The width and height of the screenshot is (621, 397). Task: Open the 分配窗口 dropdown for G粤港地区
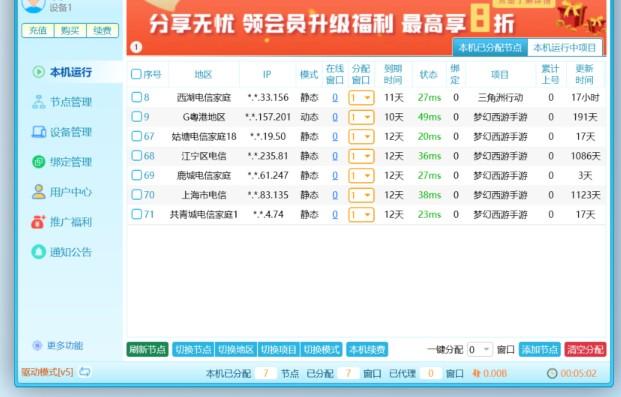coord(361,117)
